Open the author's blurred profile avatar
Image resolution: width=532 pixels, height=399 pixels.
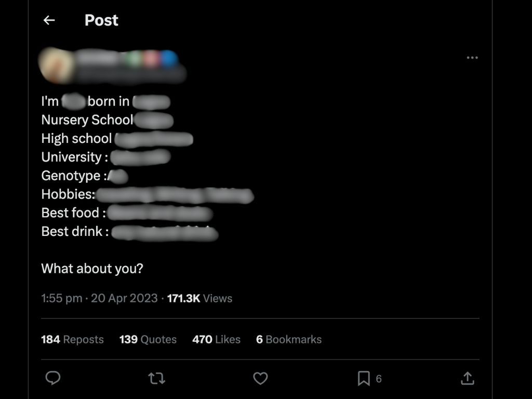(x=55, y=66)
